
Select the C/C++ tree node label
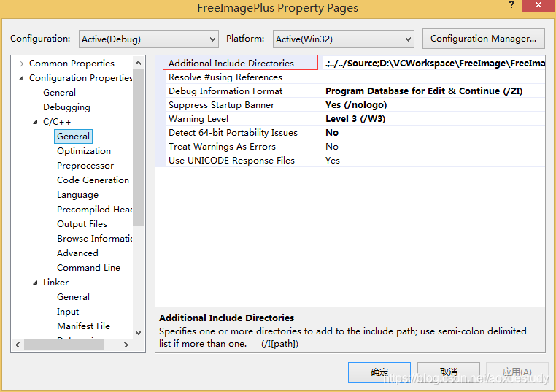coord(57,122)
